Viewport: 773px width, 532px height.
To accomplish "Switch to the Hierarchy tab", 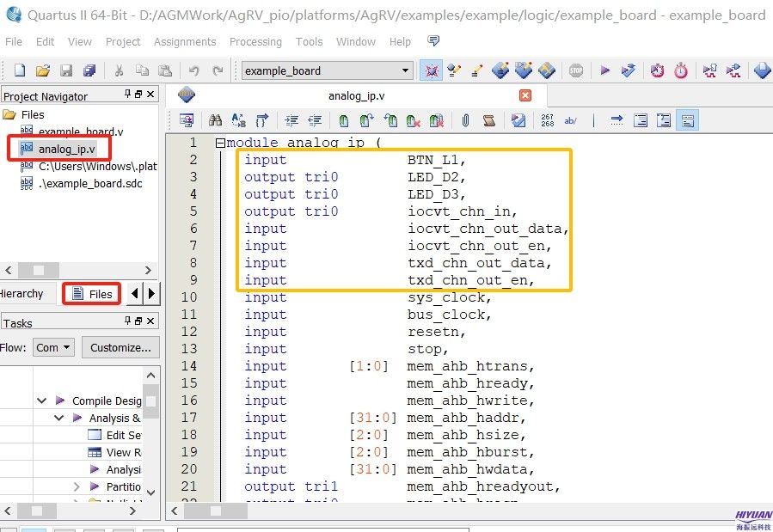I will (x=21, y=293).
